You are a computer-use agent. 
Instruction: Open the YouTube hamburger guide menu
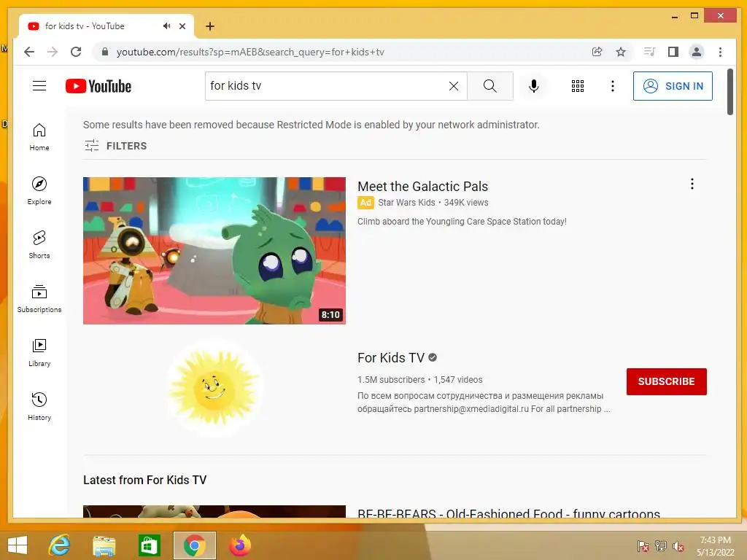tap(39, 86)
